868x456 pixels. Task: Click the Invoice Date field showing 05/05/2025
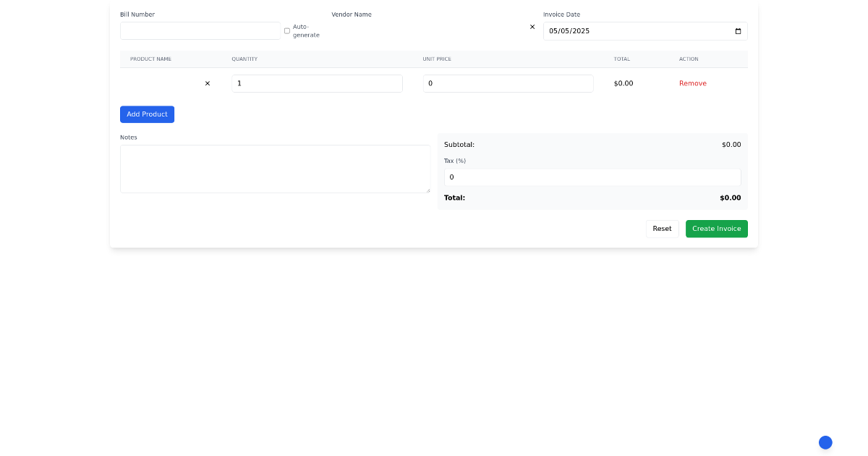pos(637,30)
